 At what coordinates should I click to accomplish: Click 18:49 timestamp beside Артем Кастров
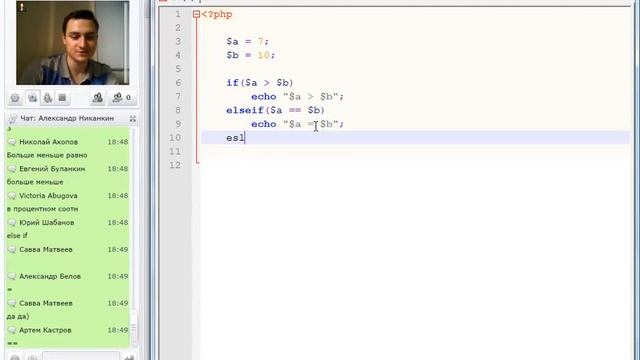click(x=118, y=331)
